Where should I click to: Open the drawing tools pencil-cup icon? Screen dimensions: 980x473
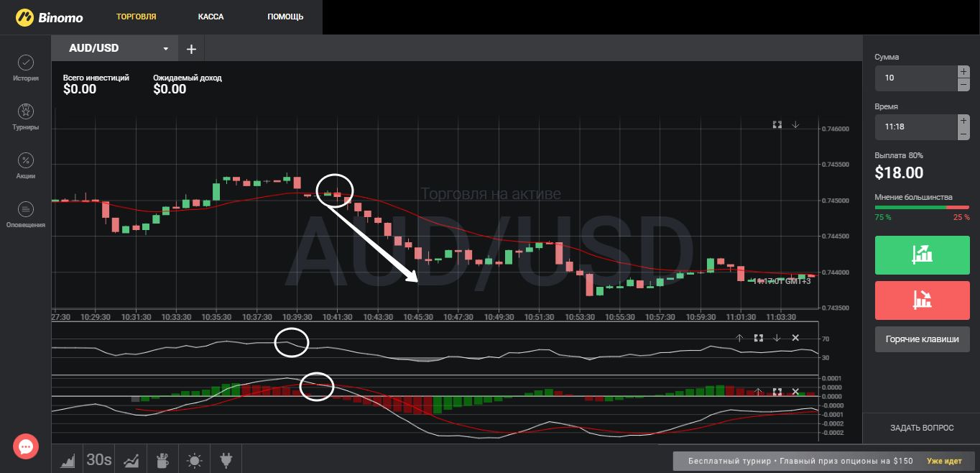[162, 459]
